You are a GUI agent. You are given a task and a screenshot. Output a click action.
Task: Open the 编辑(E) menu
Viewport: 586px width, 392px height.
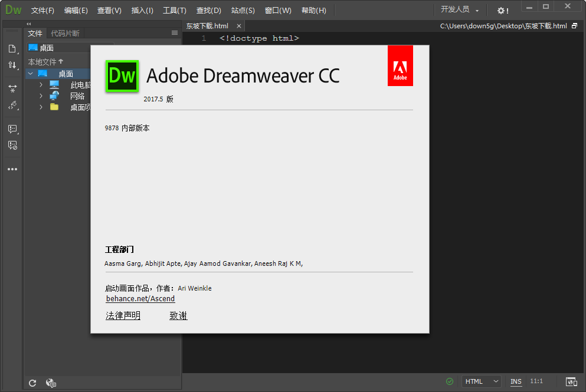pyautogui.click(x=76, y=11)
